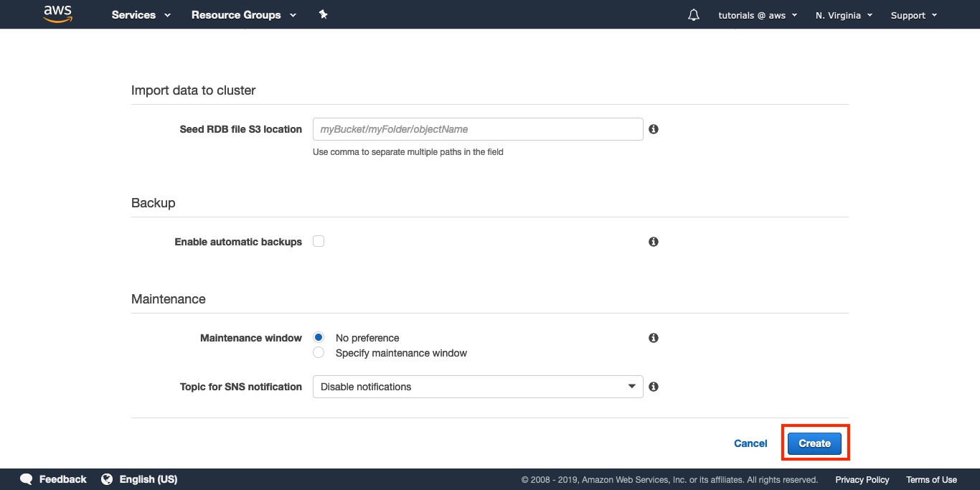Click the AWS logo home icon
The image size is (980, 490).
click(x=58, y=14)
